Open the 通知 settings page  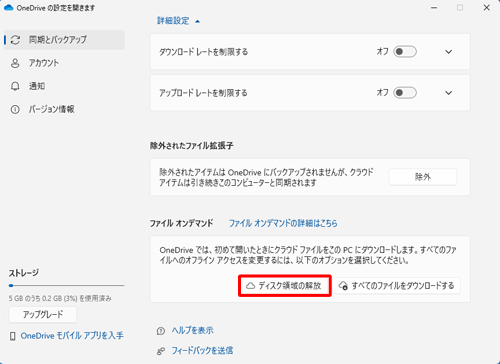coord(37,86)
